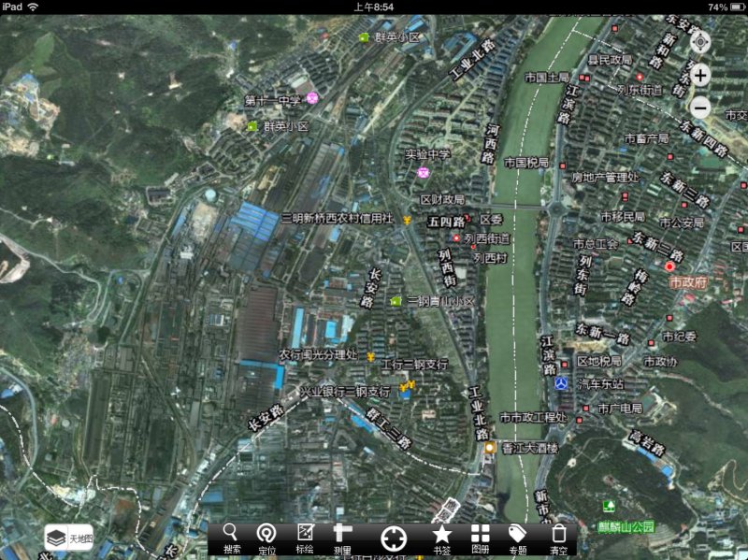Open the search (搜索) tool
Image resolution: width=748 pixels, height=560 pixels.
point(231,538)
